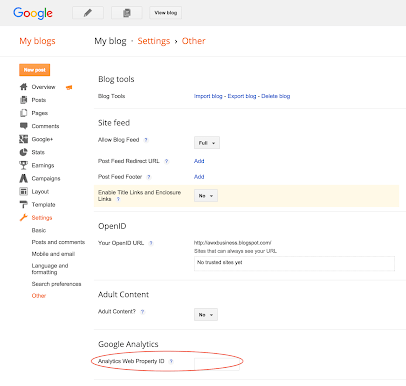Click the Comments speech bubble icon
406x386 pixels.
[23, 126]
